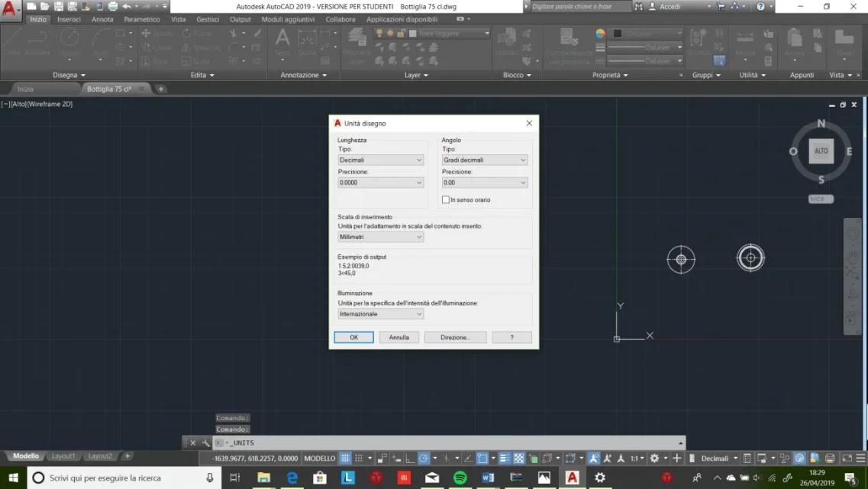Viewport: 868px width, 489px height.
Task: Open the Millimetri insertion scale dropdown
Action: (x=380, y=236)
